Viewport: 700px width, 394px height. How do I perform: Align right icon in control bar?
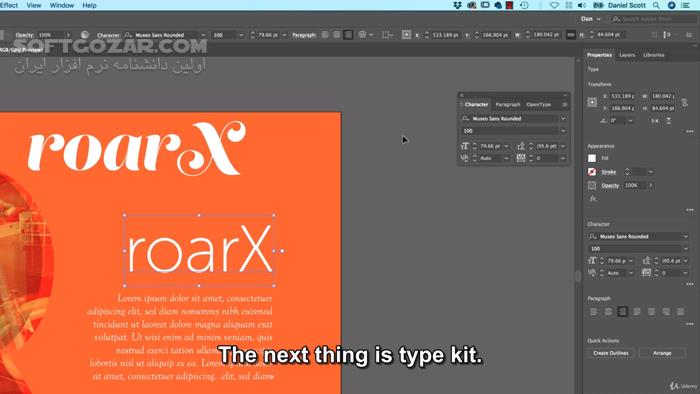348,35
